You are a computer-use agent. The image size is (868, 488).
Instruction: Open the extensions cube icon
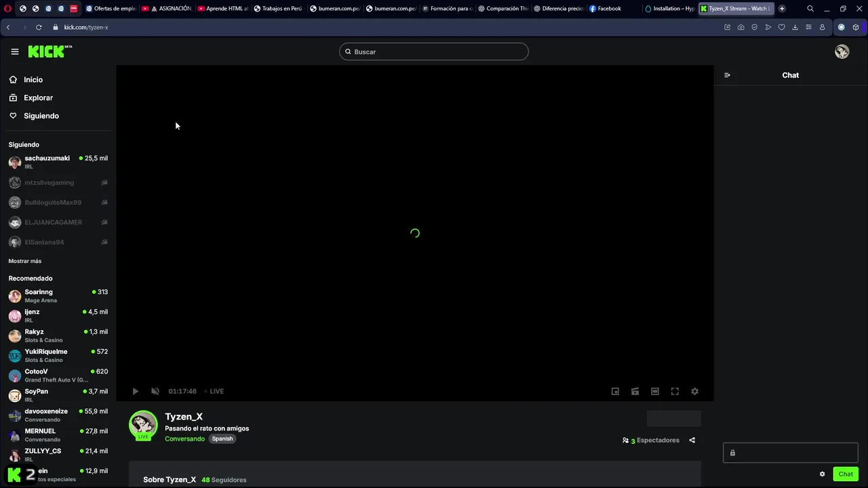pyautogui.click(x=856, y=27)
